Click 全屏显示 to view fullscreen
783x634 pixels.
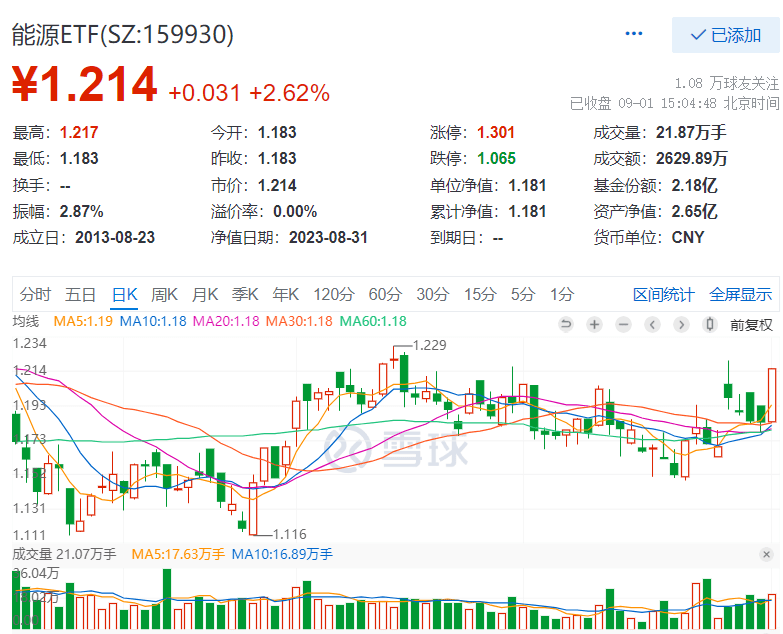(740, 294)
